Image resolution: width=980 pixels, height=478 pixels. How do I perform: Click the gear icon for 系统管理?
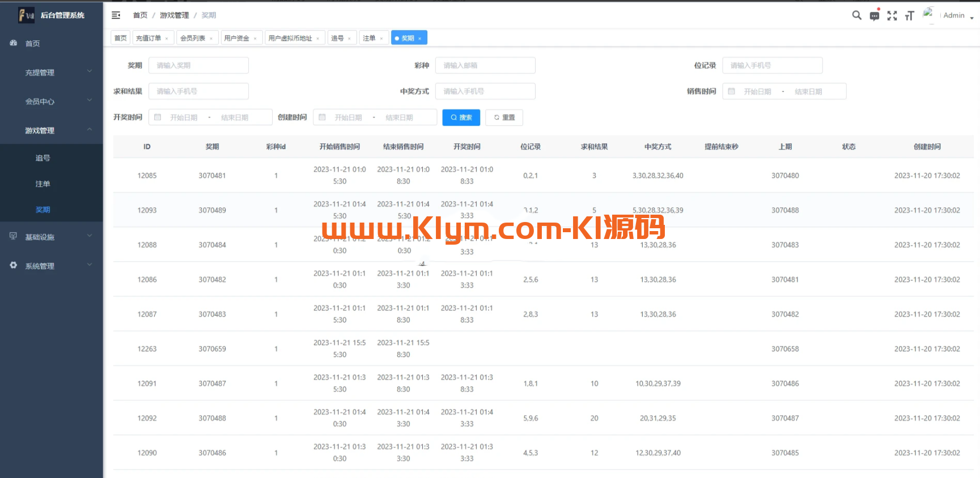click(14, 265)
